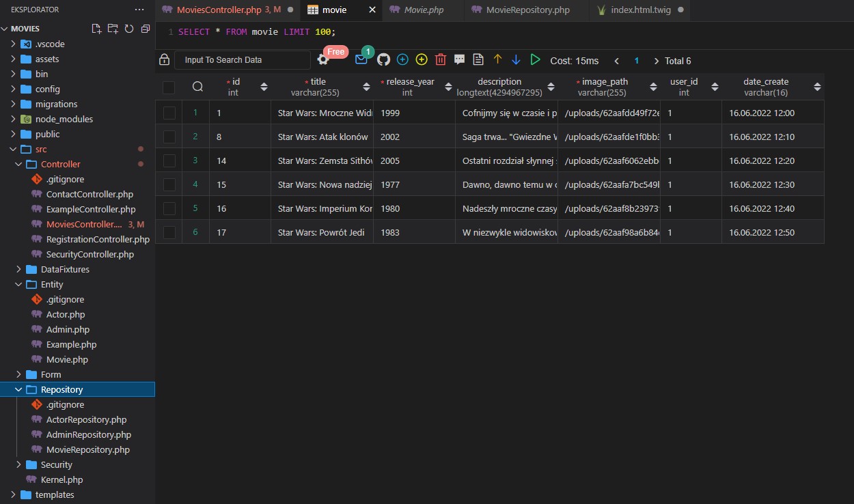Image resolution: width=854 pixels, height=504 pixels.
Task: Click the document icon in the data toolbar
Action: pyautogui.click(x=479, y=59)
